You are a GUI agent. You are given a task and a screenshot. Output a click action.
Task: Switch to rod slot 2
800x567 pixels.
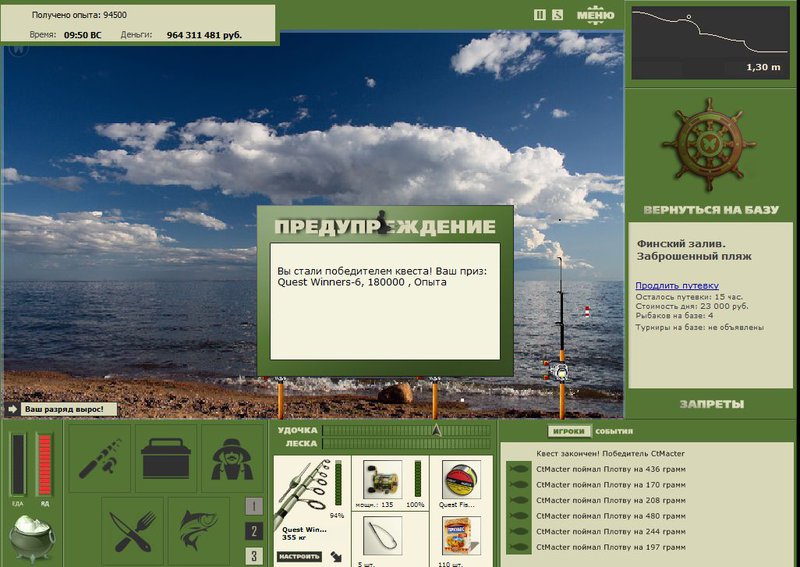254,531
